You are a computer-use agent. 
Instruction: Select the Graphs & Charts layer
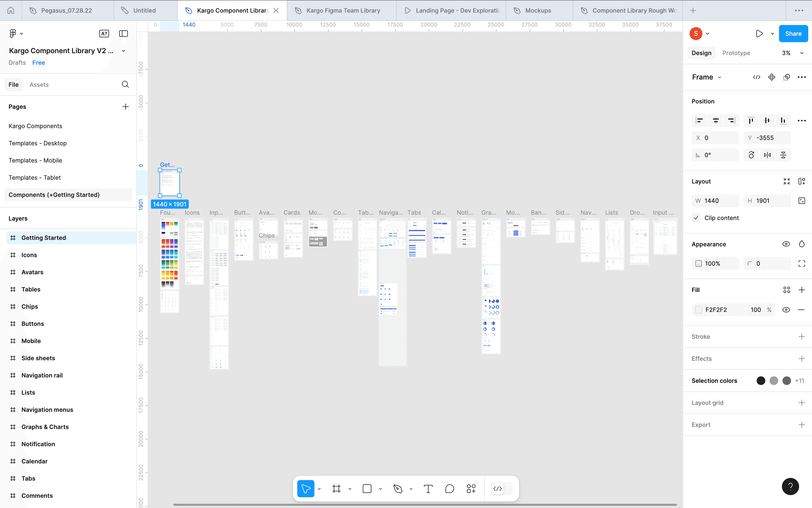pyautogui.click(x=45, y=427)
